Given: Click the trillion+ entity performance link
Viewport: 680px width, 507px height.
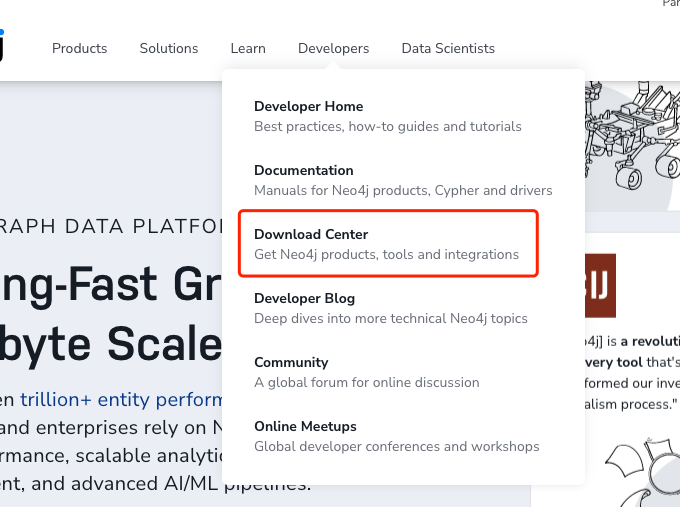Looking at the screenshot, I should click(x=121, y=399).
